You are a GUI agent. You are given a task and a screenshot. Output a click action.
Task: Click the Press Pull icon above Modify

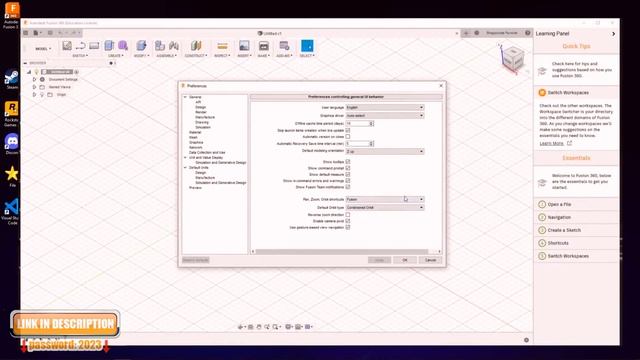coord(141,46)
